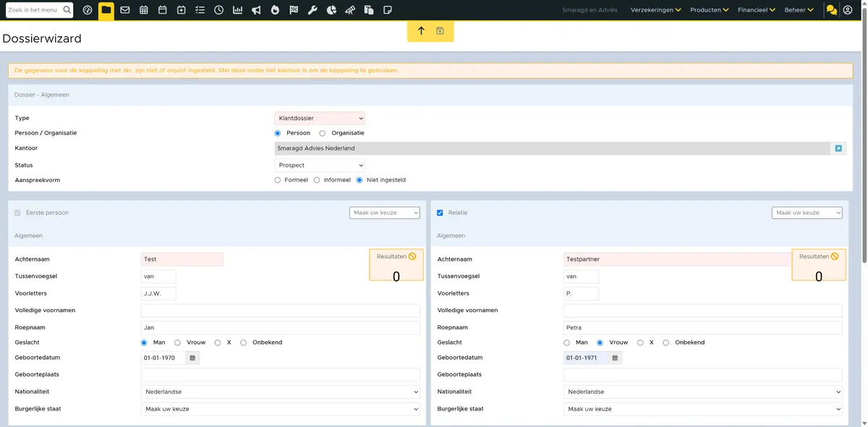Open the Verzekeringen menu

click(x=656, y=10)
